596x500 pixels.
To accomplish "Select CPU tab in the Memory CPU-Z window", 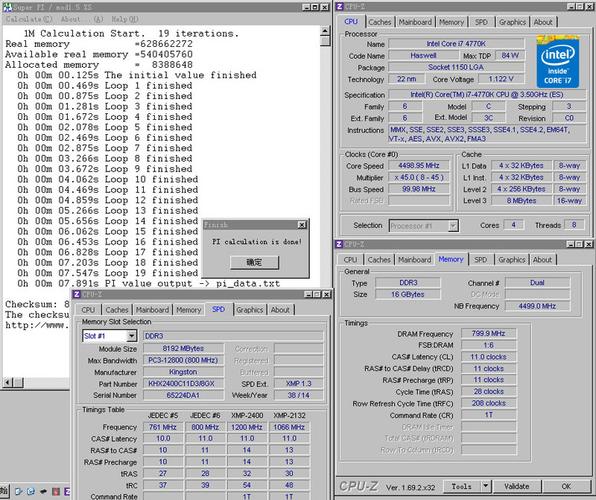I will click(350, 260).
